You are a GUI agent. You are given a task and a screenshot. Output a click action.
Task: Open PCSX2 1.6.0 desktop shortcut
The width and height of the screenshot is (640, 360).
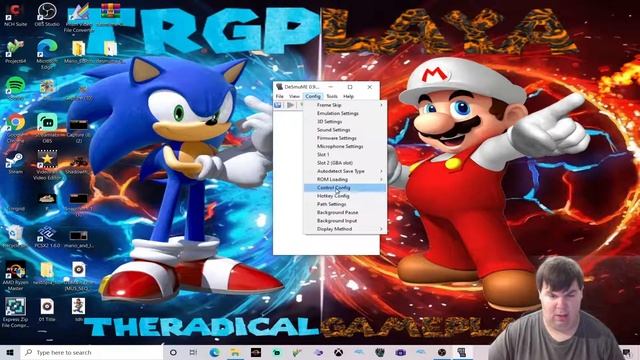click(47, 237)
